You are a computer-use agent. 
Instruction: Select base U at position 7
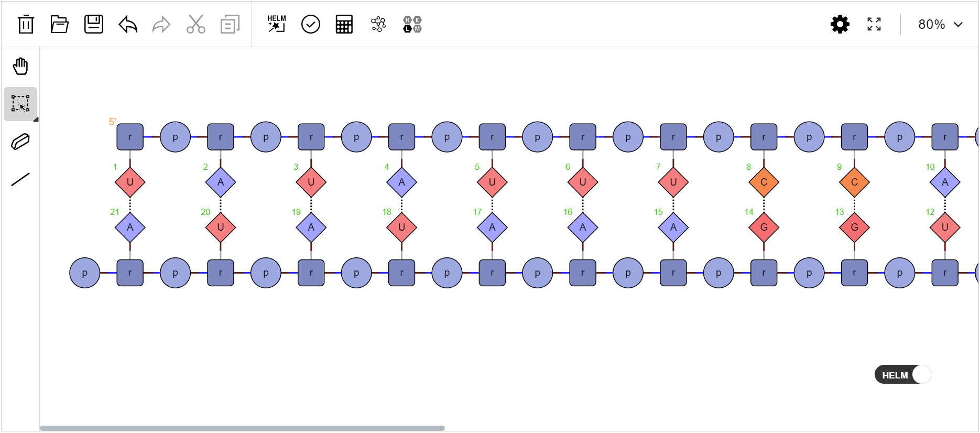pos(673,182)
